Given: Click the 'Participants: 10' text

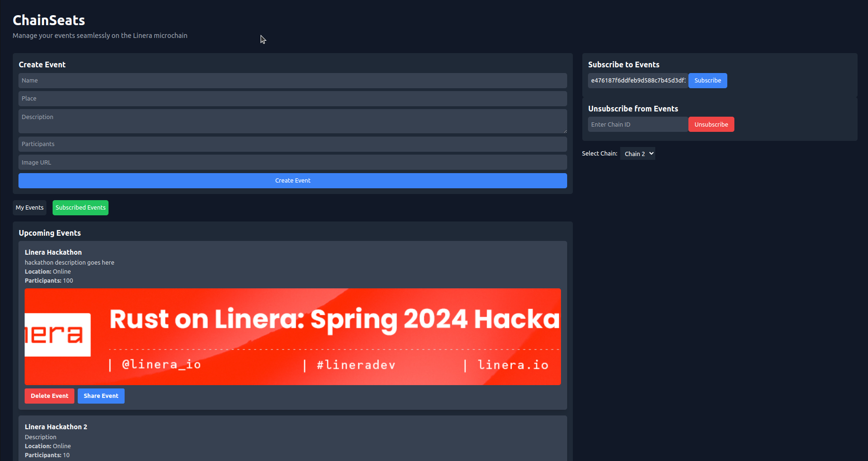Looking at the screenshot, I should pos(47,455).
